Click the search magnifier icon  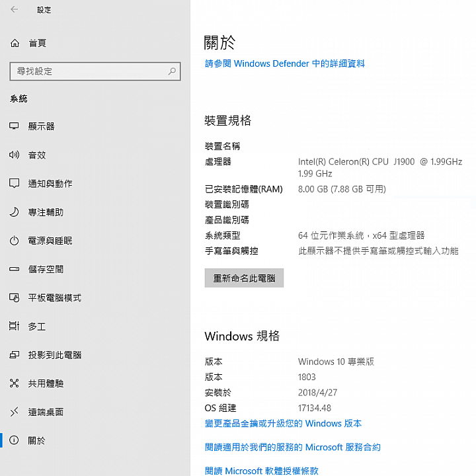[x=172, y=71]
